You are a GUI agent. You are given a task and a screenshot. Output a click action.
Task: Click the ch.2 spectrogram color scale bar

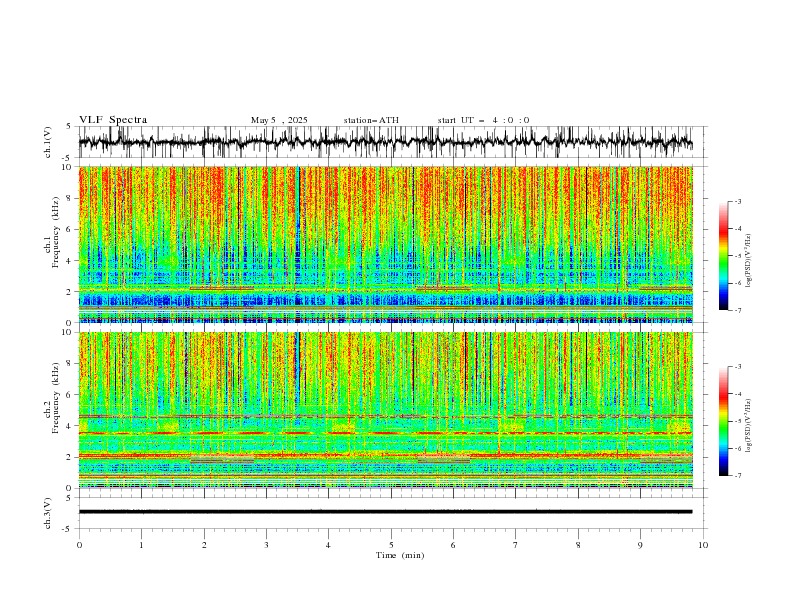723,421
